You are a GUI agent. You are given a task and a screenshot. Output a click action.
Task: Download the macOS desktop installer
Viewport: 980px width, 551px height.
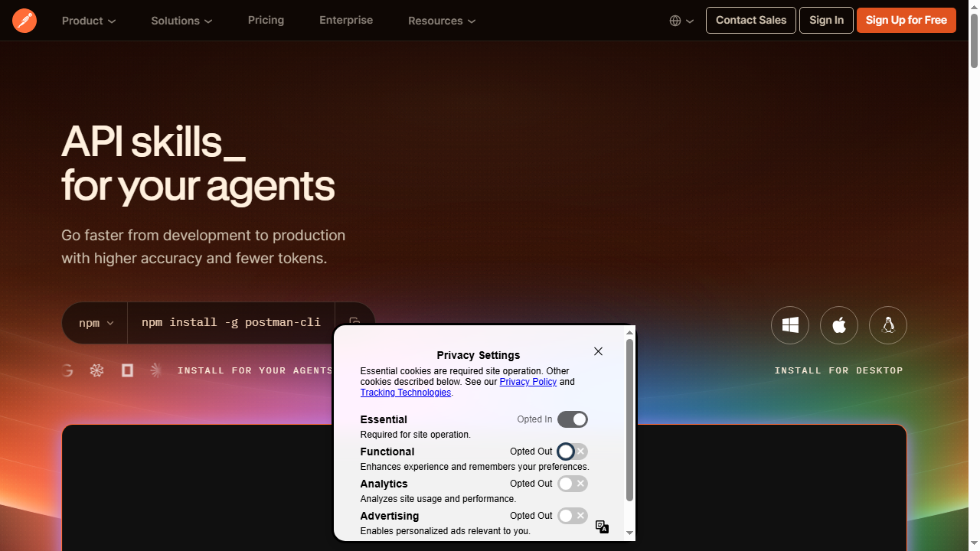(x=839, y=325)
